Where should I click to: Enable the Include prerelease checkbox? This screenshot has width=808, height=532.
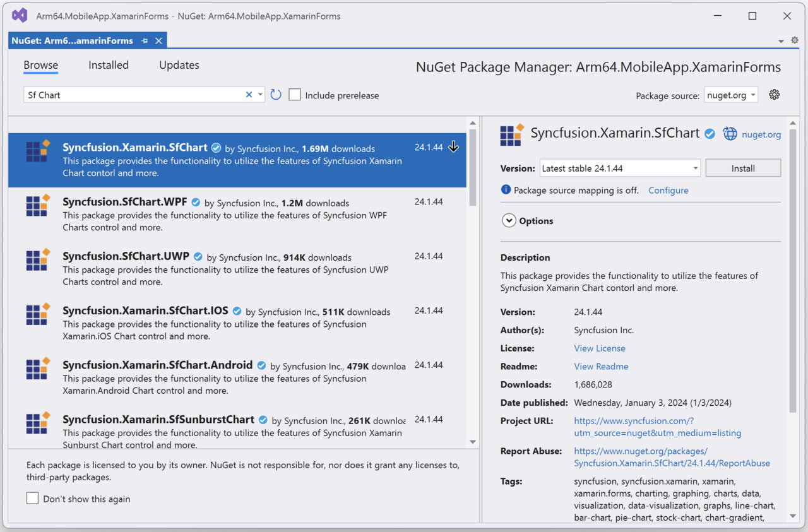click(x=295, y=95)
